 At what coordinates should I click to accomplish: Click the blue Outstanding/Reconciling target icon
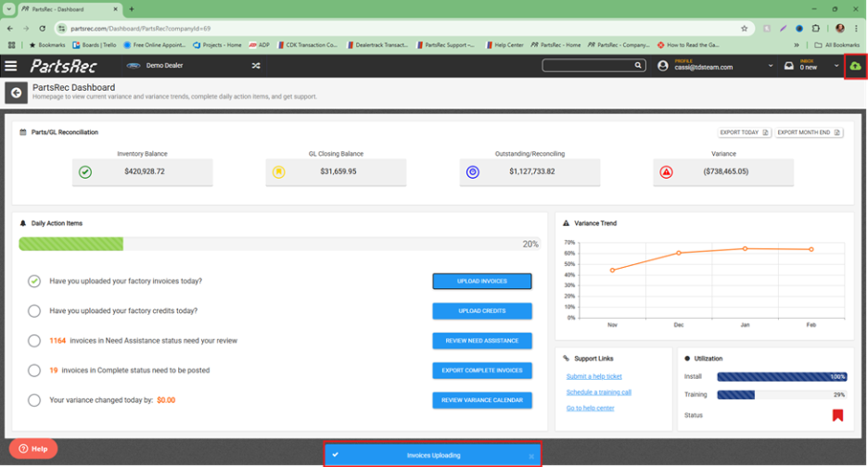[472, 172]
